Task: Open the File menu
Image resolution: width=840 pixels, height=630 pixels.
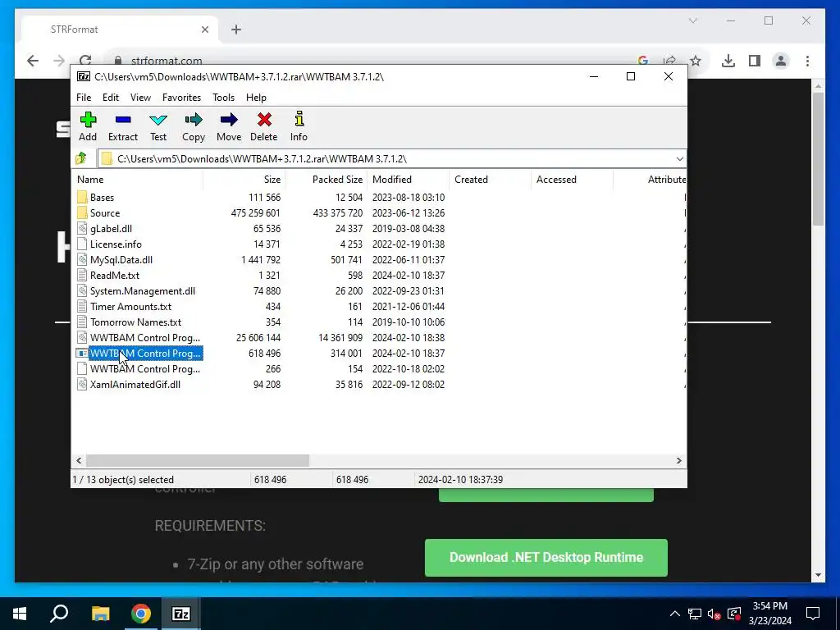Action: click(84, 98)
